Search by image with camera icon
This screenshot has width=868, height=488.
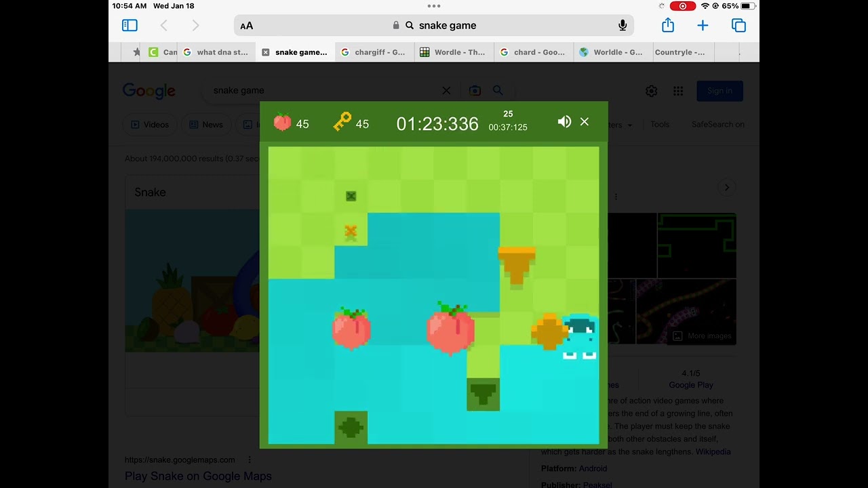coord(475,90)
